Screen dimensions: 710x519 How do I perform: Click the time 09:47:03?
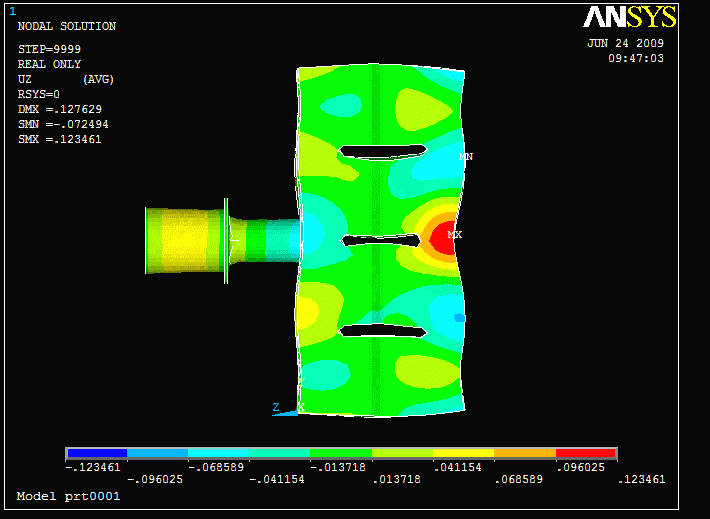(x=636, y=58)
